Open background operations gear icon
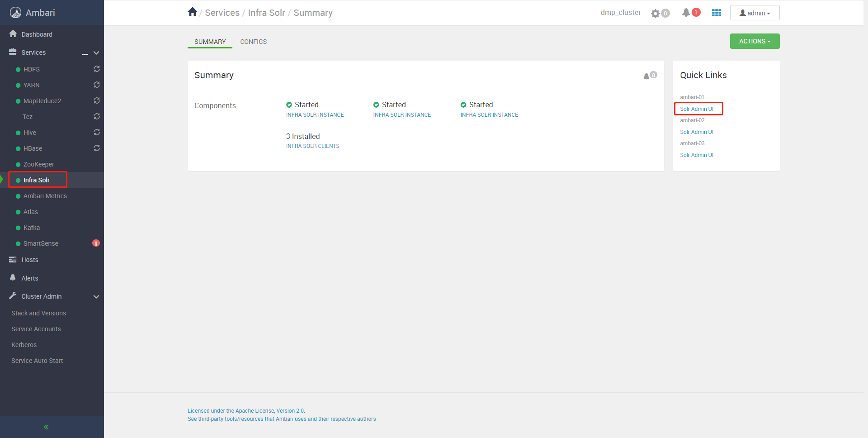Image resolution: width=868 pixels, height=438 pixels. pyautogui.click(x=656, y=13)
